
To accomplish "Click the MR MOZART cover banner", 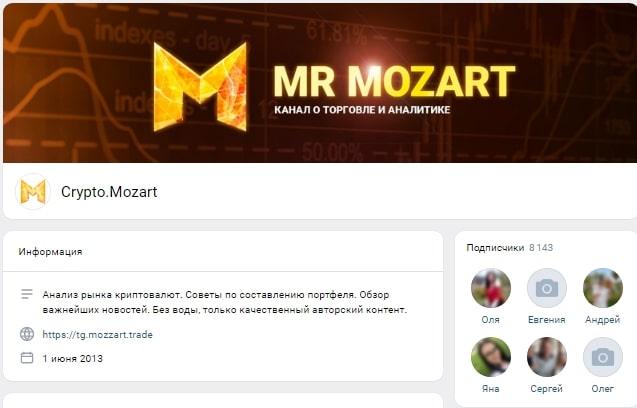I will (320, 83).
